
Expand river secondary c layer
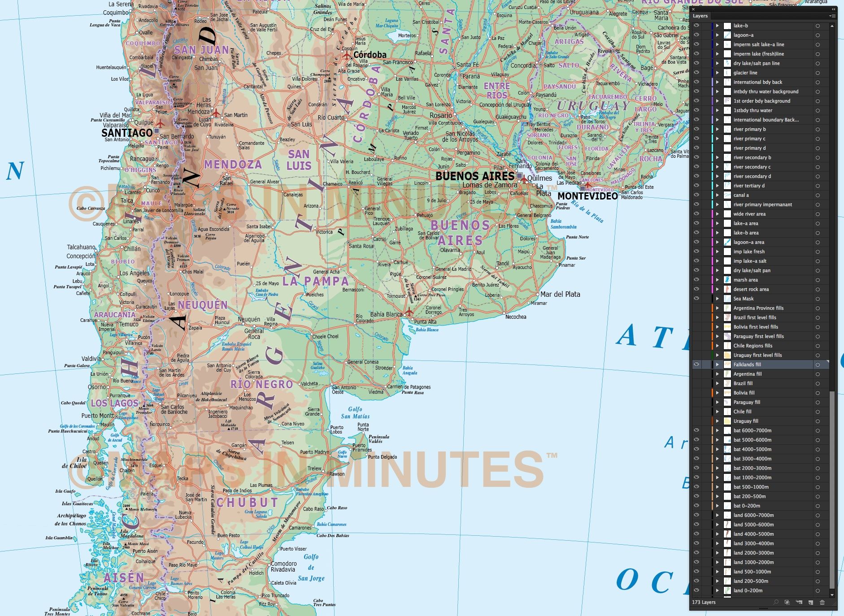717,167
